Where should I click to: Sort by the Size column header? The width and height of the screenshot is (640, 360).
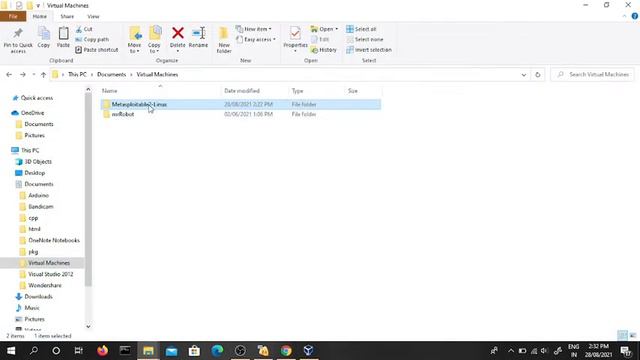coord(362,91)
